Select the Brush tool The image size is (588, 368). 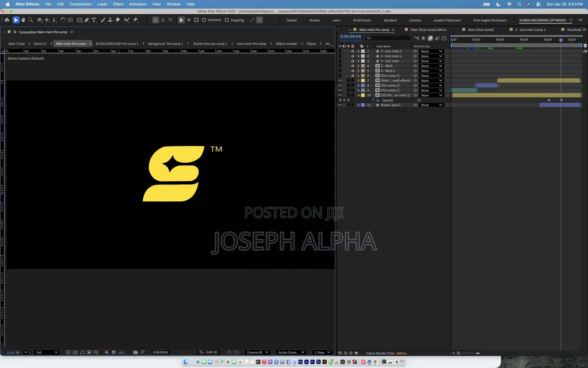click(x=103, y=20)
